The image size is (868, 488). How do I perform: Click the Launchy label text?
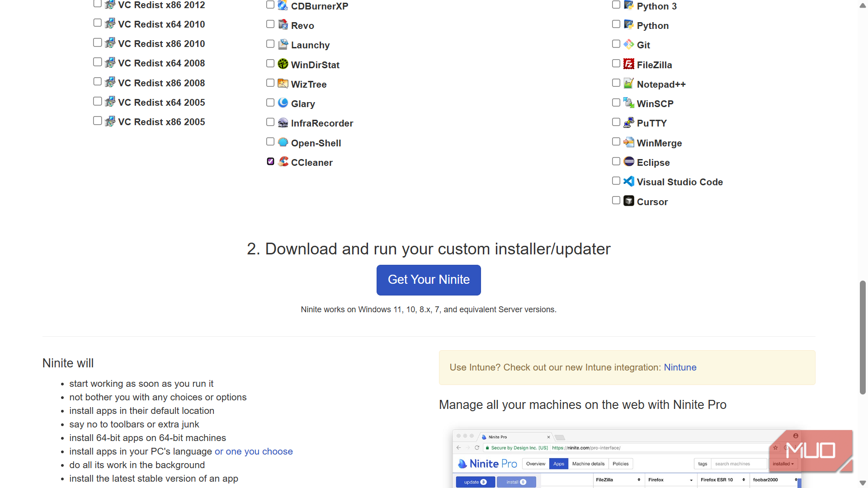point(310,45)
